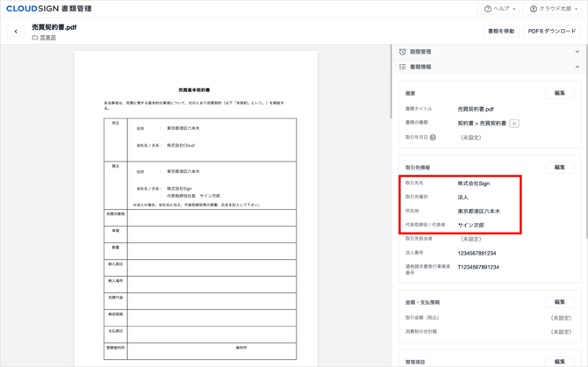Click the list icon for 書類情報
The image size is (588, 367).
pyautogui.click(x=402, y=67)
